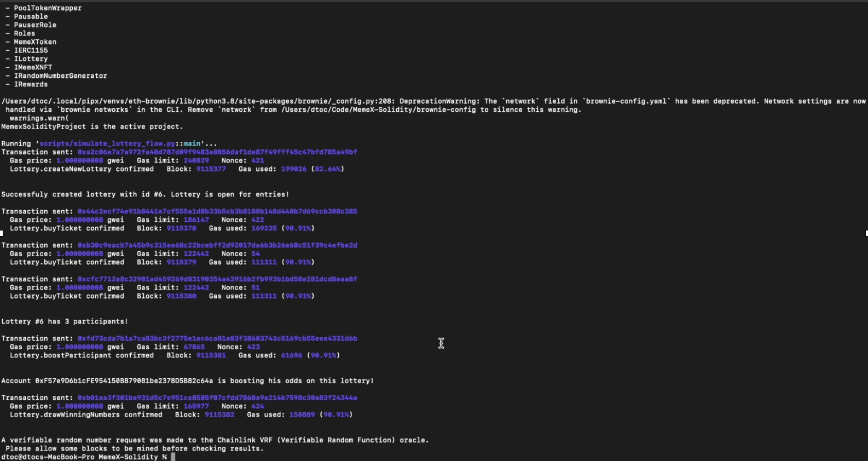The width and height of the screenshot is (868, 461).
Task: Click 'Lottery.createNewLottery confirmed' text
Action: [82, 169]
